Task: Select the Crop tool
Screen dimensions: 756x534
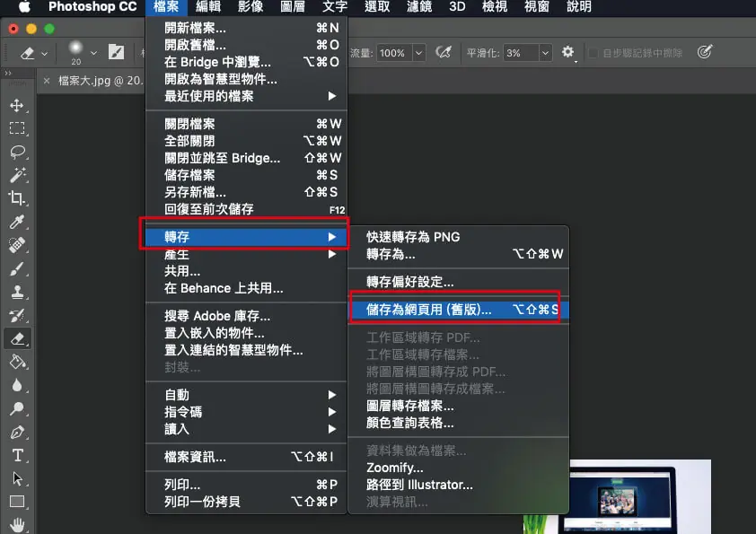Action: pyautogui.click(x=17, y=198)
